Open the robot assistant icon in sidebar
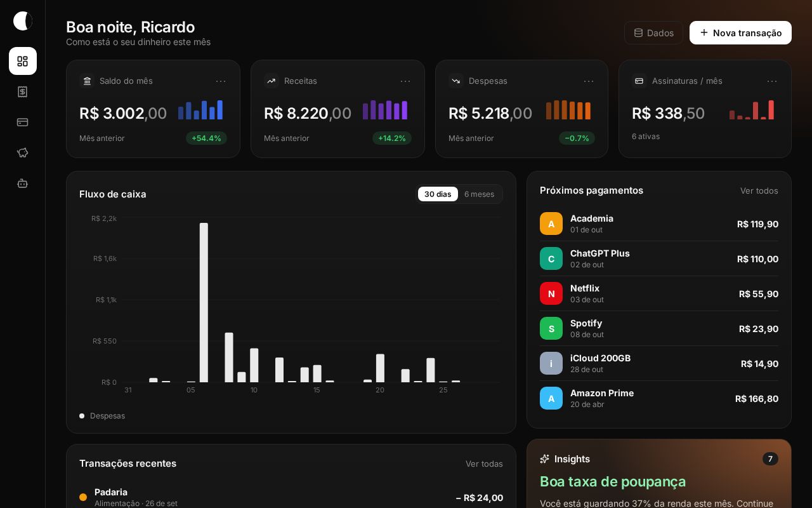This screenshot has width=812, height=508. 23,183
